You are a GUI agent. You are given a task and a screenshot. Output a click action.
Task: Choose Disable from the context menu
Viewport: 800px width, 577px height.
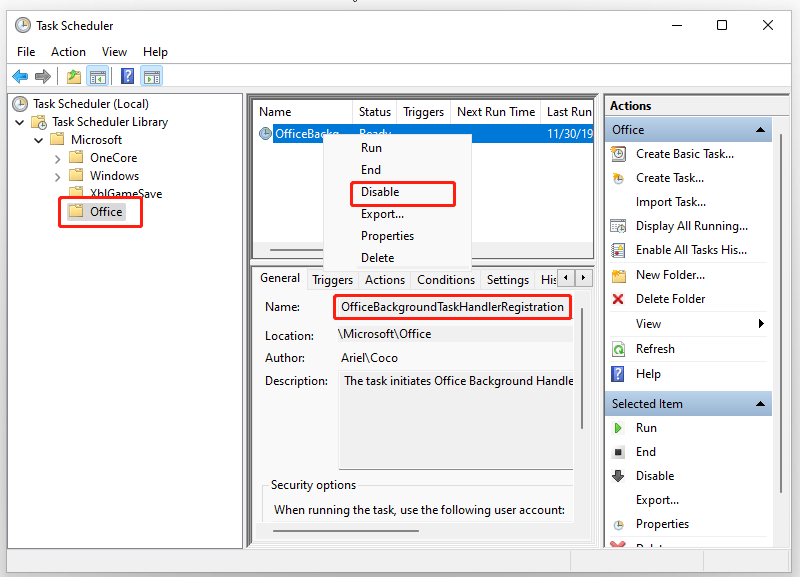click(380, 192)
